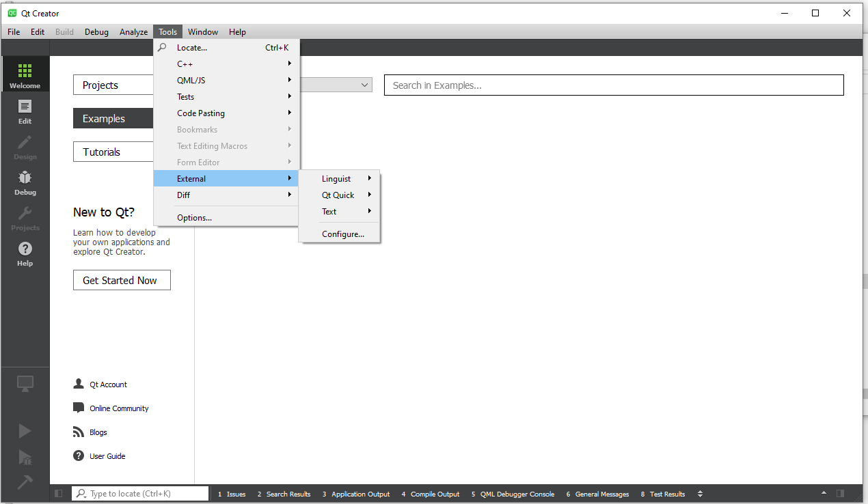Viewport: 868px width, 504px height.
Task: Click the Run play button
Action: [x=25, y=430]
